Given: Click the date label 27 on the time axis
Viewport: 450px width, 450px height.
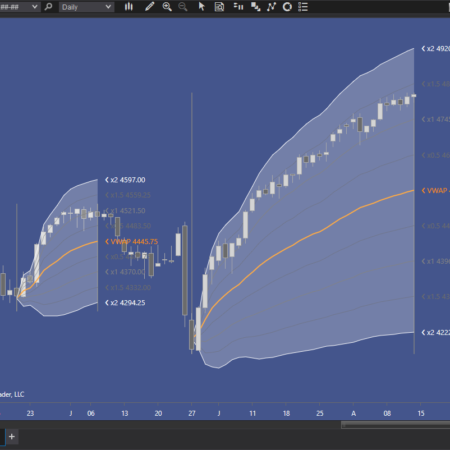Looking at the screenshot, I should [192, 413].
